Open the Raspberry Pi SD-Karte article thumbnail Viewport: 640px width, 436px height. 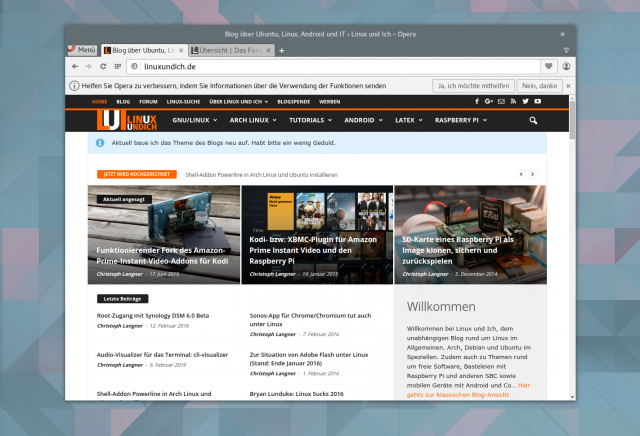coord(471,235)
